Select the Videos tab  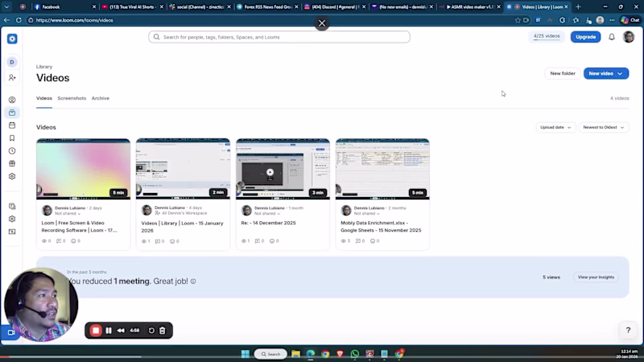pyautogui.click(x=44, y=98)
